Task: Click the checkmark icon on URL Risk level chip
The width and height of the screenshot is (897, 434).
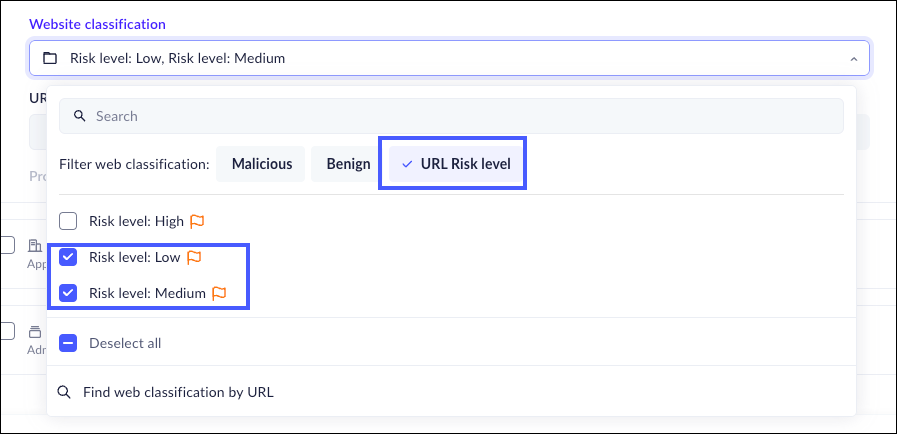Action: (x=407, y=164)
